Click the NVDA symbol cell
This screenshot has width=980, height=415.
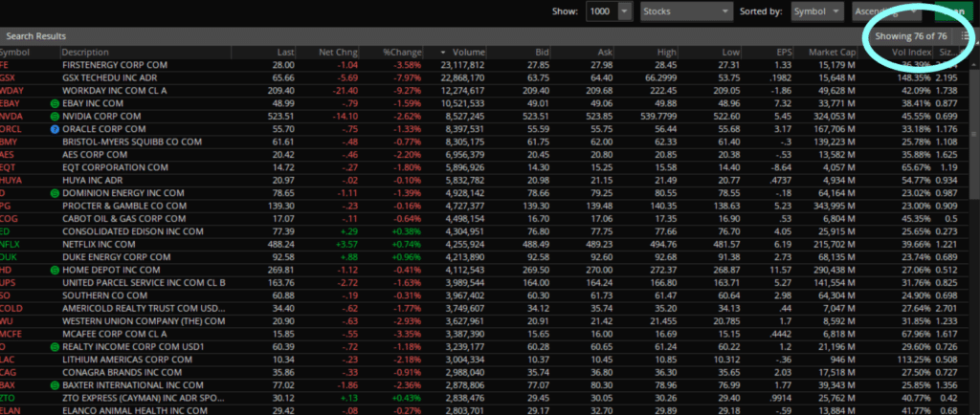13,116
